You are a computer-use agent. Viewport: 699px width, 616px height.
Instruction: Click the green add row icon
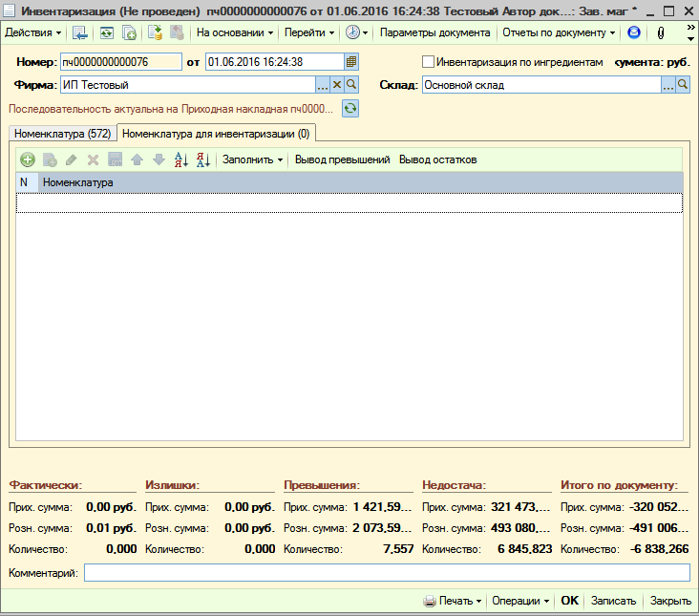[x=27, y=159]
